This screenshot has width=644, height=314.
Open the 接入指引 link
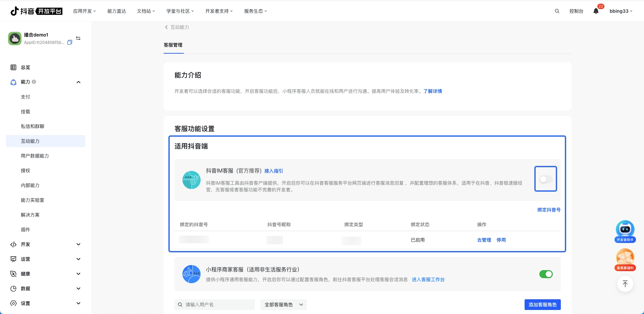274,171
